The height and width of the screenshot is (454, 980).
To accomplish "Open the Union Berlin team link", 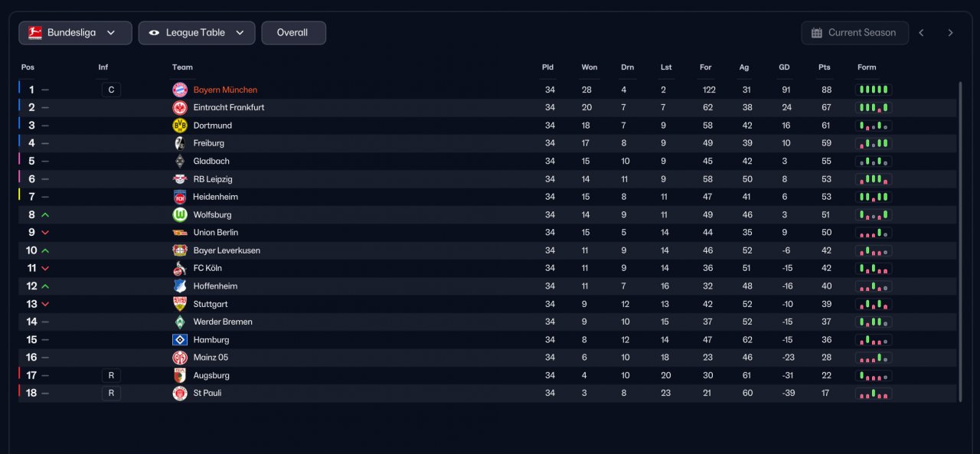I will pos(216,233).
